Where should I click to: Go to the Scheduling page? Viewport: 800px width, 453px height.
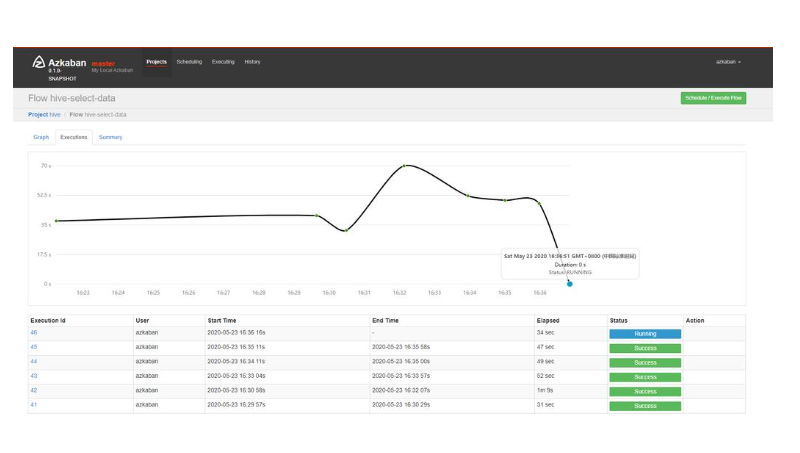pyautogui.click(x=189, y=62)
